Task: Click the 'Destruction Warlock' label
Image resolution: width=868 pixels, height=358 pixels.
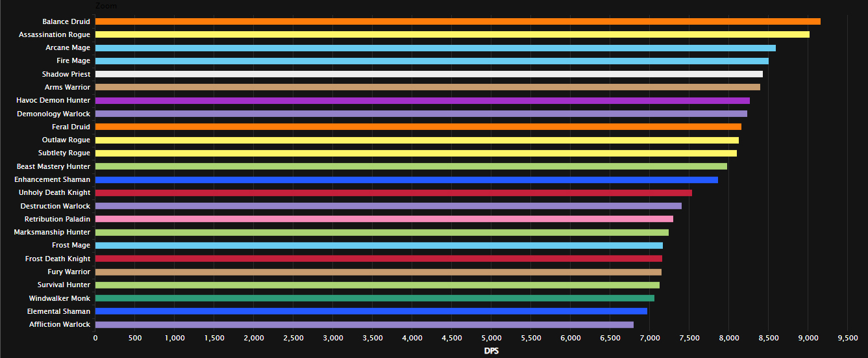Action: click(x=56, y=206)
